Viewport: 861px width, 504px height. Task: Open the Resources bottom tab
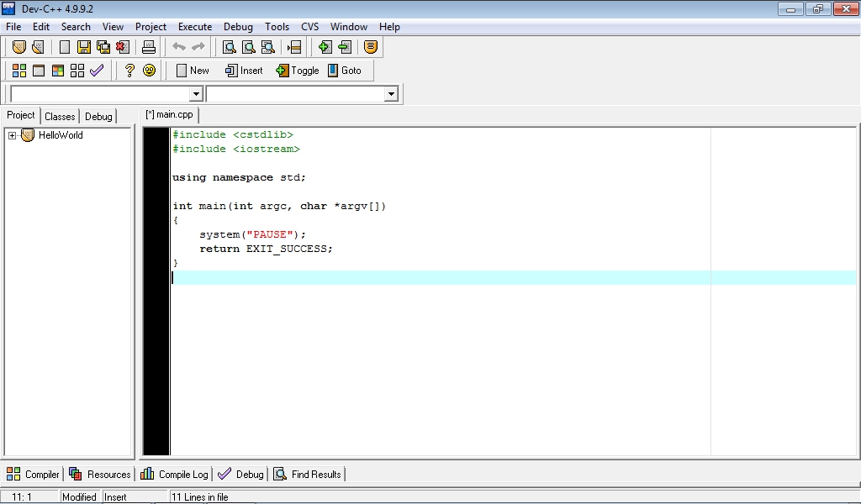pos(100,475)
